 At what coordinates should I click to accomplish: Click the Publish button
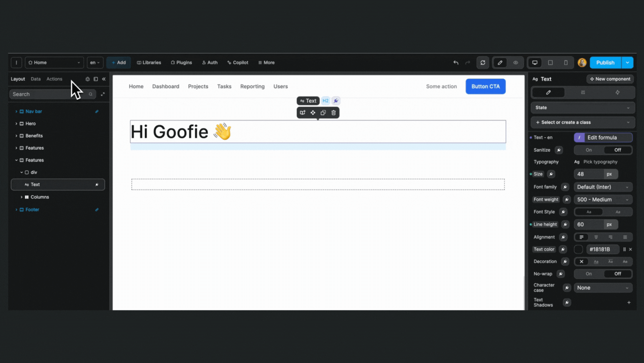click(605, 63)
